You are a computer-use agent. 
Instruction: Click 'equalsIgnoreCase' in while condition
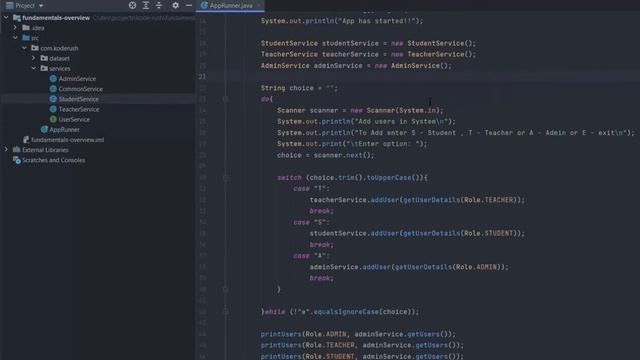346,312
